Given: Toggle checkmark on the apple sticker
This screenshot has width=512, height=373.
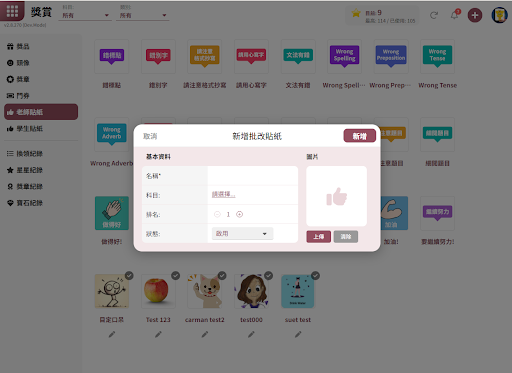Looking at the screenshot, I should [176, 276].
